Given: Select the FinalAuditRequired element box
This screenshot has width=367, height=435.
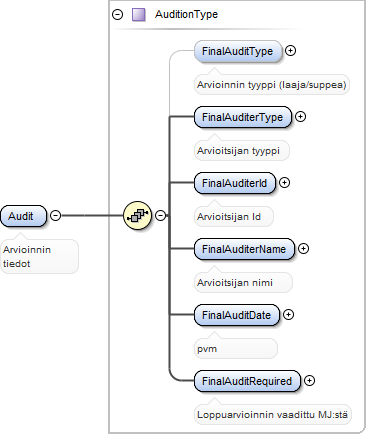Looking at the screenshot, I should 247,381.
